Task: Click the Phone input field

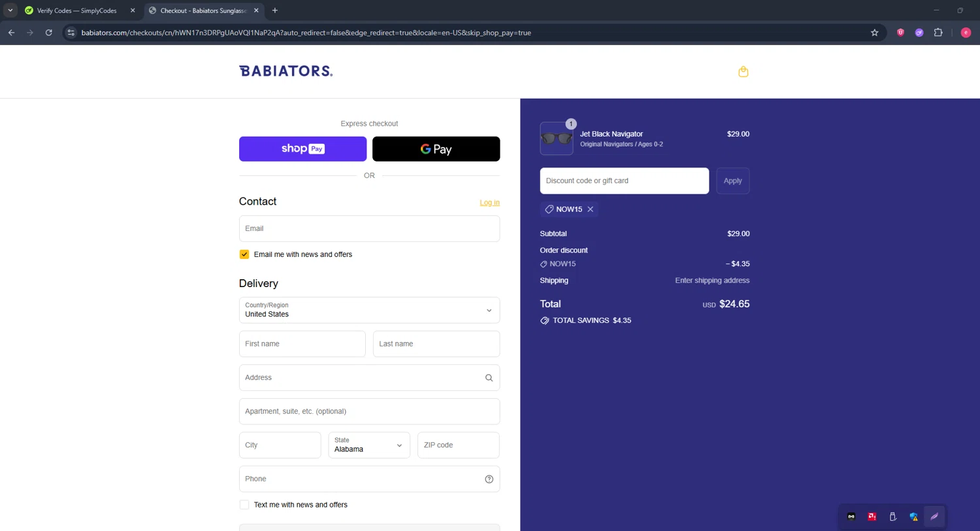Action: [x=369, y=479]
